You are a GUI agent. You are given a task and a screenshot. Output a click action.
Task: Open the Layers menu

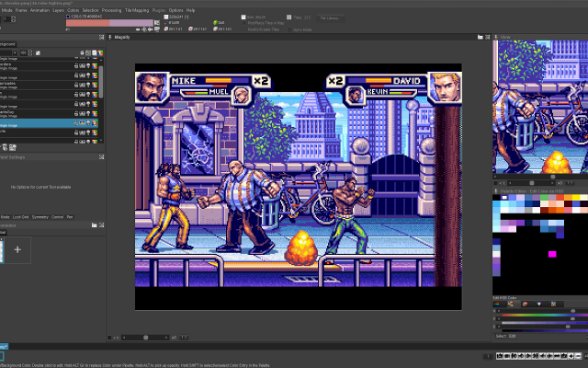[x=58, y=10]
